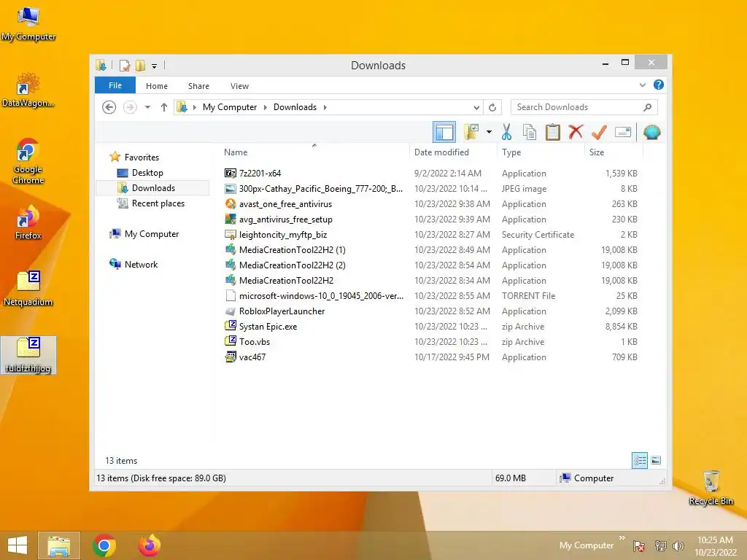Image resolution: width=747 pixels, height=560 pixels.
Task: Open the Windows Start button
Action: (18, 545)
